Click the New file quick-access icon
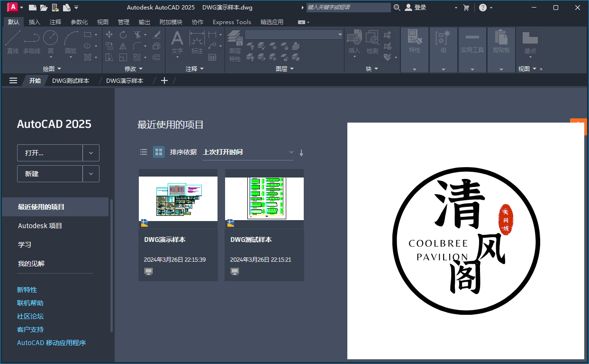Viewport: 589px width, 364px height. (x=32, y=8)
